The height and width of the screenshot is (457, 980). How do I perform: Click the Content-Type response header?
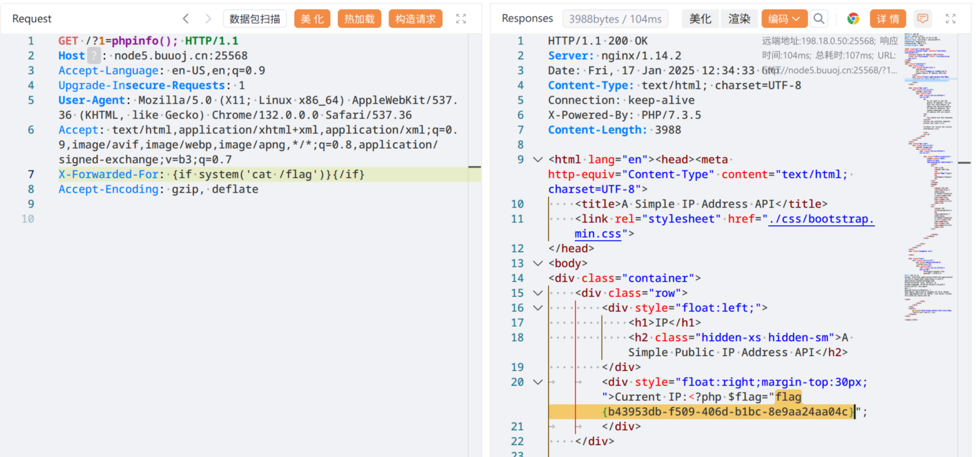point(674,85)
